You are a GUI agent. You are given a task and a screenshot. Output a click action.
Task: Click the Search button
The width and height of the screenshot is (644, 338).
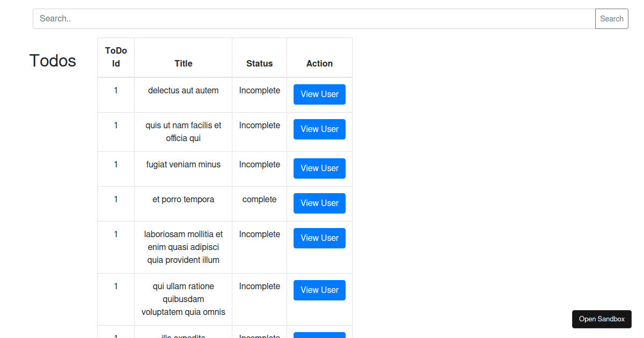611,18
